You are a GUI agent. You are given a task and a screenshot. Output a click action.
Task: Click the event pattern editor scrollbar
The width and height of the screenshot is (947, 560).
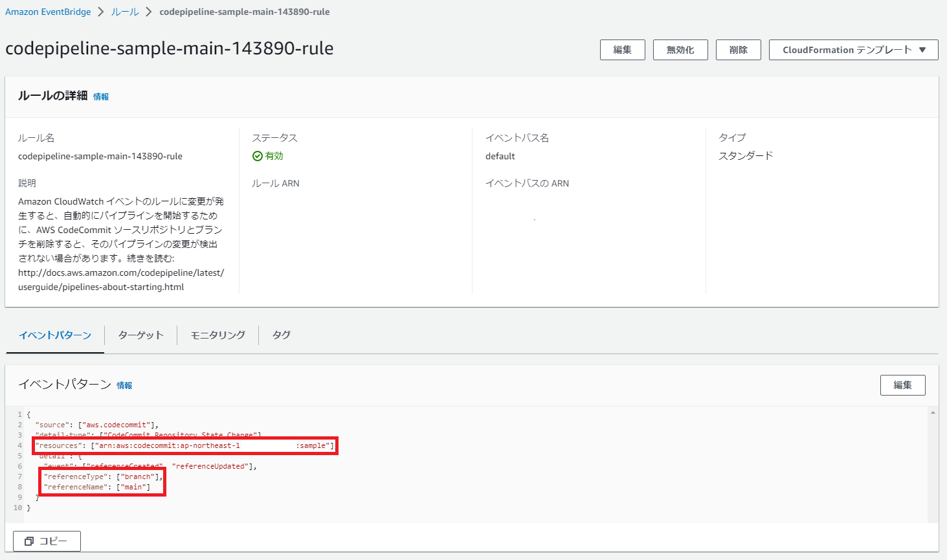[x=933, y=453]
